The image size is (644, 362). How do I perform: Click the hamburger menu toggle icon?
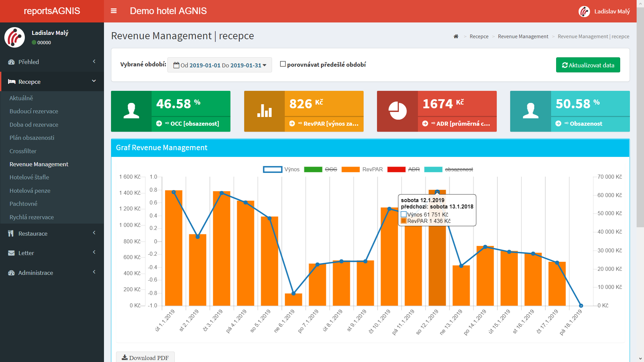[114, 11]
